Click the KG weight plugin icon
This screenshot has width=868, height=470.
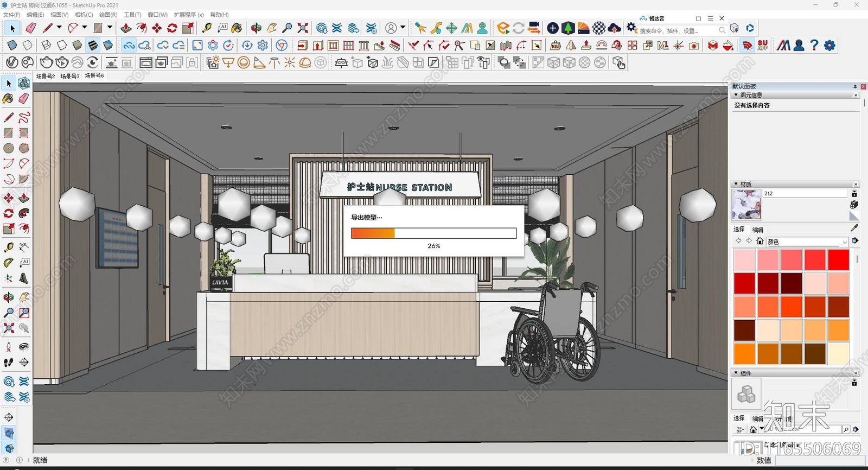[555, 46]
